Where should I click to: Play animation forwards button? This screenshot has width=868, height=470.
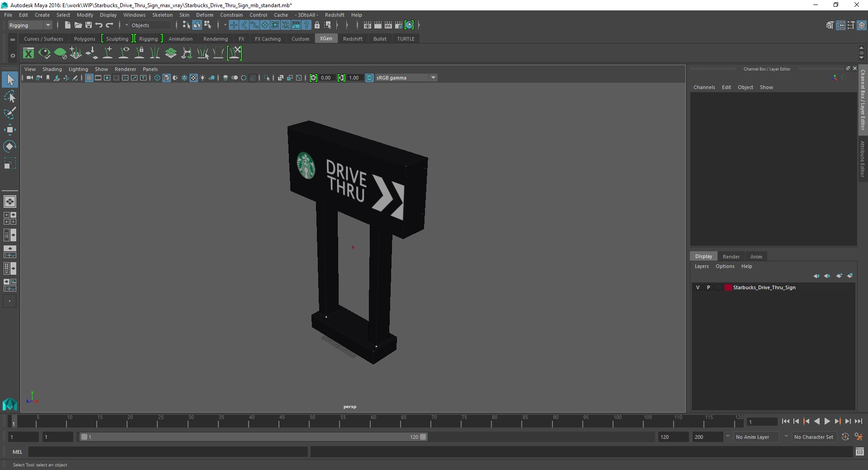point(827,421)
